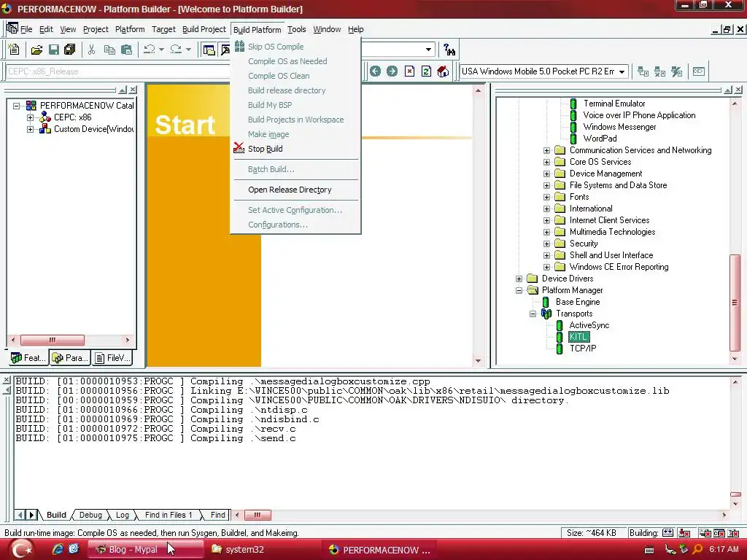The width and height of the screenshot is (747, 560).
Task: Click the Copy toolbar icon
Action: [x=109, y=49]
